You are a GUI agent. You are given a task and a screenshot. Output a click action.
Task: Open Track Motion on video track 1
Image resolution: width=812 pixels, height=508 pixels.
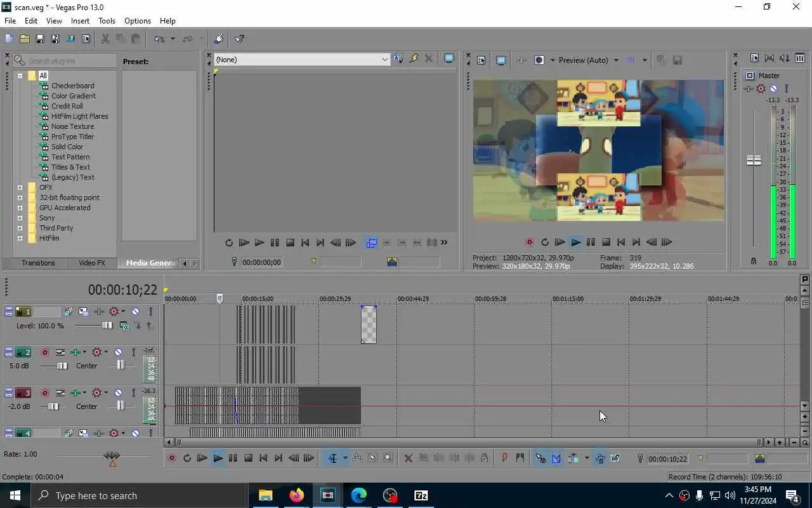click(83, 311)
